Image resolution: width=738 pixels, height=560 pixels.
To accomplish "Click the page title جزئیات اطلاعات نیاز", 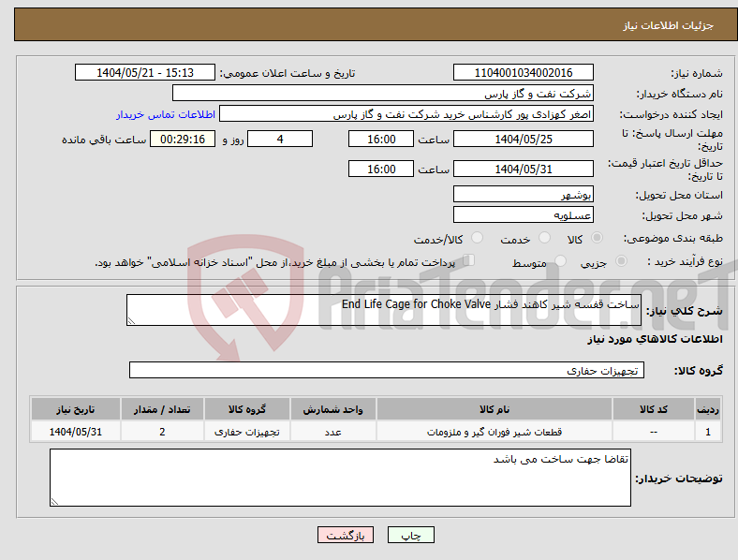I will tap(669, 25).
